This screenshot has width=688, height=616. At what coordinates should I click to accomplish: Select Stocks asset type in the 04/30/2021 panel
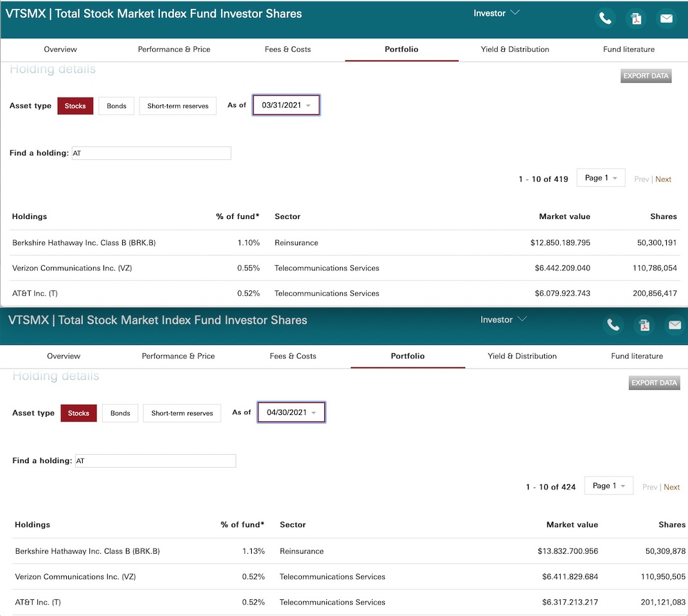(x=78, y=413)
